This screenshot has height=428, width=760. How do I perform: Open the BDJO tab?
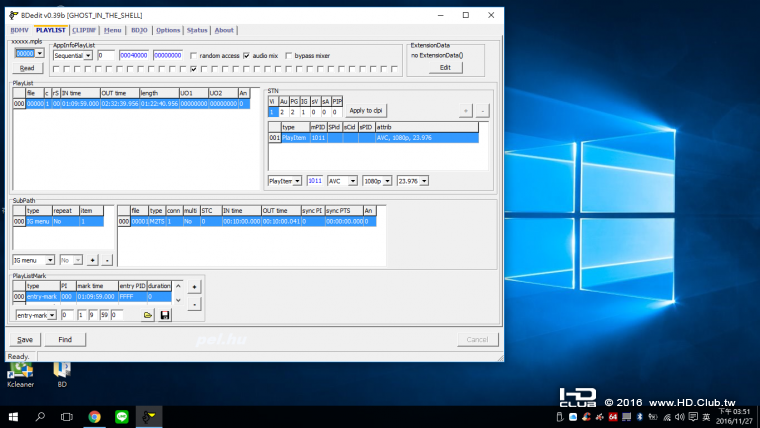point(139,31)
